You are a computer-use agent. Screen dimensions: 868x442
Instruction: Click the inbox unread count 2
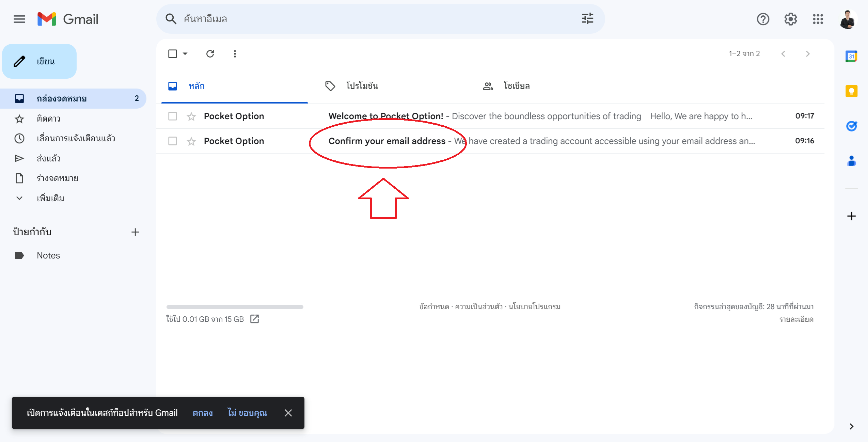tap(137, 98)
